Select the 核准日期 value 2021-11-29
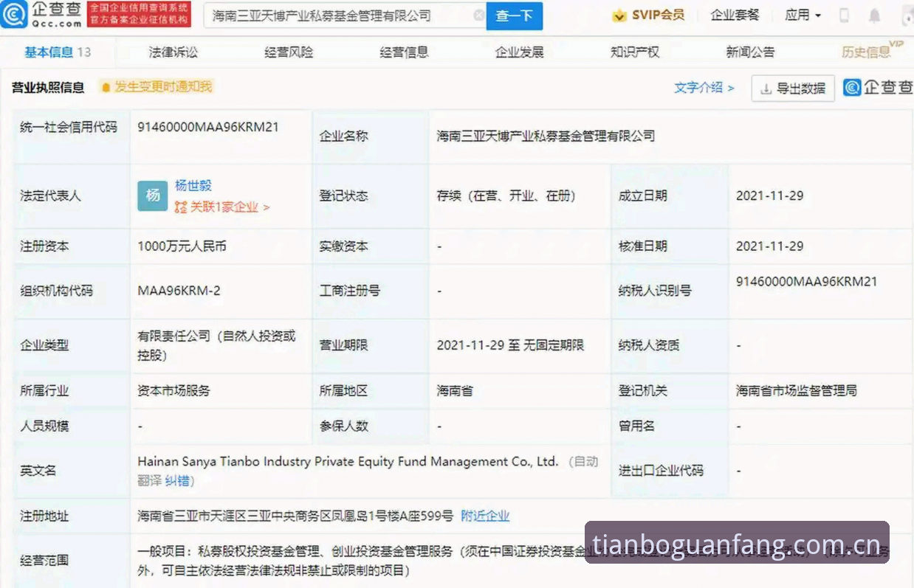Image resolution: width=914 pixels, height=588 pixels. click(x=769, y=246)
